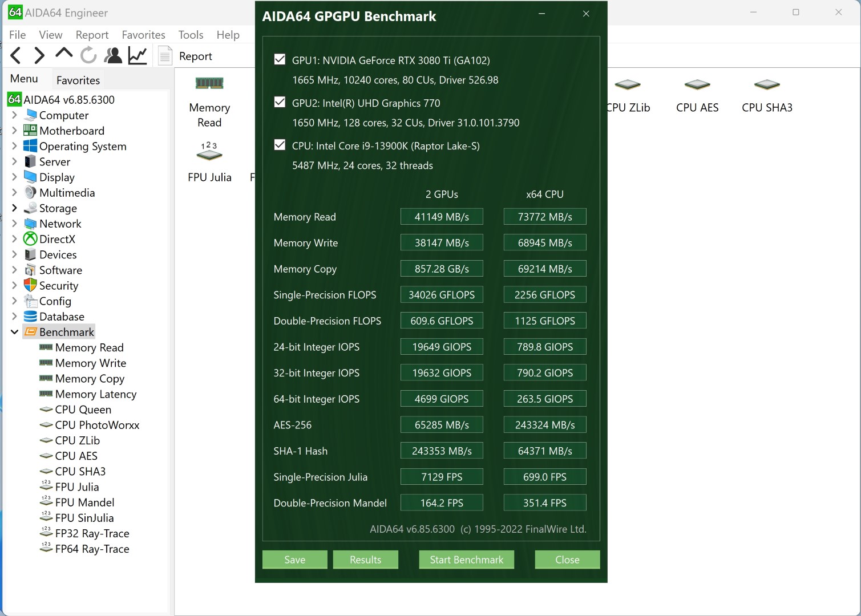Open the graph chart toolbar icon
Viewport: 861px width, 616px height.
point(138,55)
